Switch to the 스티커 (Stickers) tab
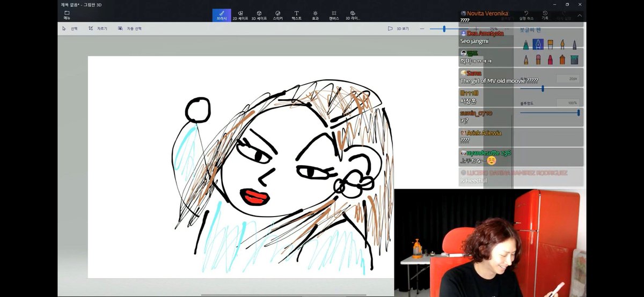644x297 pixels. 277,15
